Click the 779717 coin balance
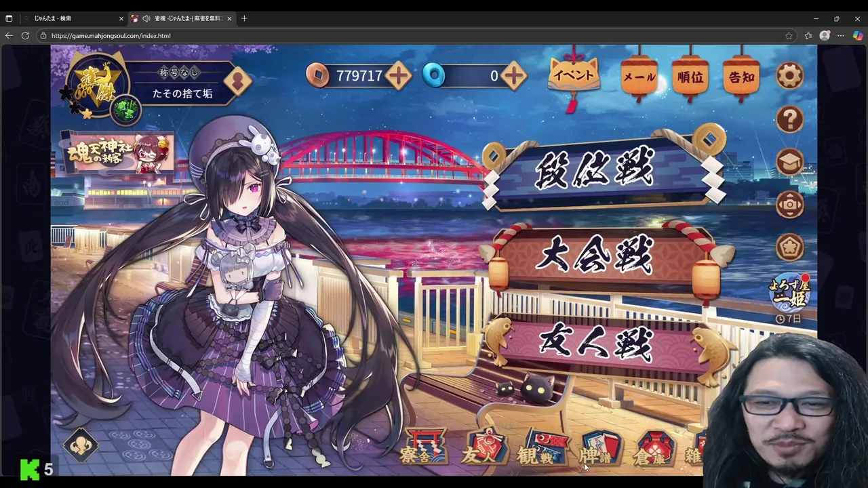The image size is (868, 488). 359,76
